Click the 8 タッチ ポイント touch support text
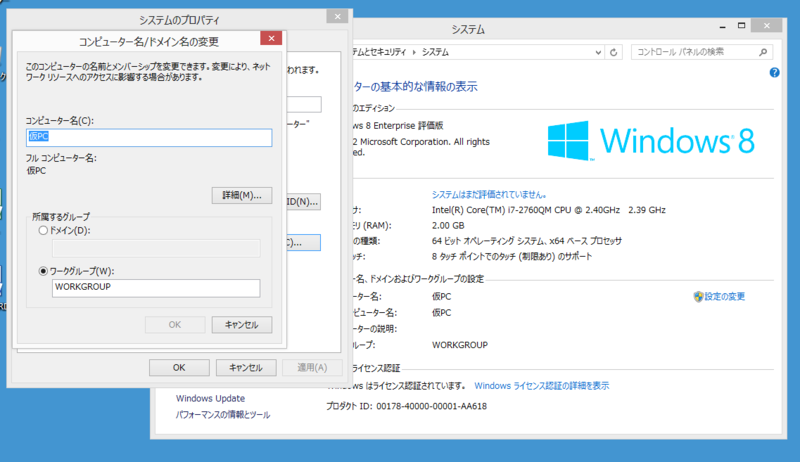 point(512,256)
